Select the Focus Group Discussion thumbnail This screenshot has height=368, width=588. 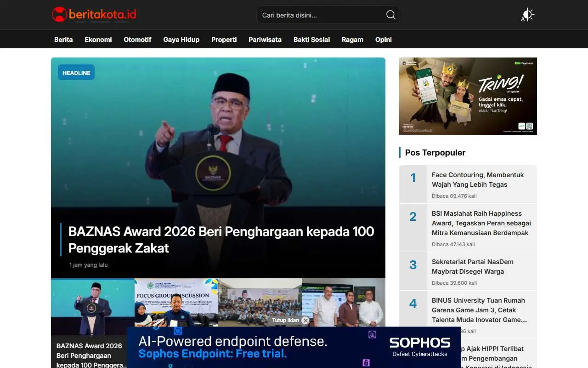(x=176, y=303)
